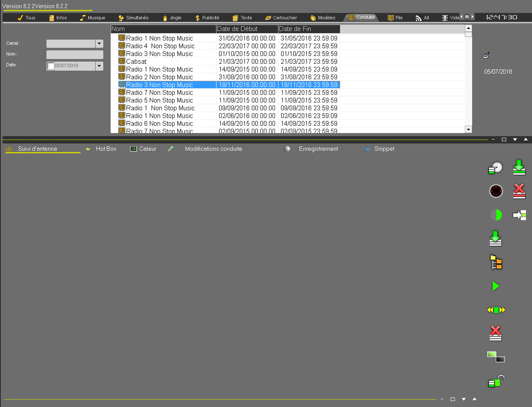Click the red dotted record circle icon
Viewport: 532px width, 407px height.
496,191
